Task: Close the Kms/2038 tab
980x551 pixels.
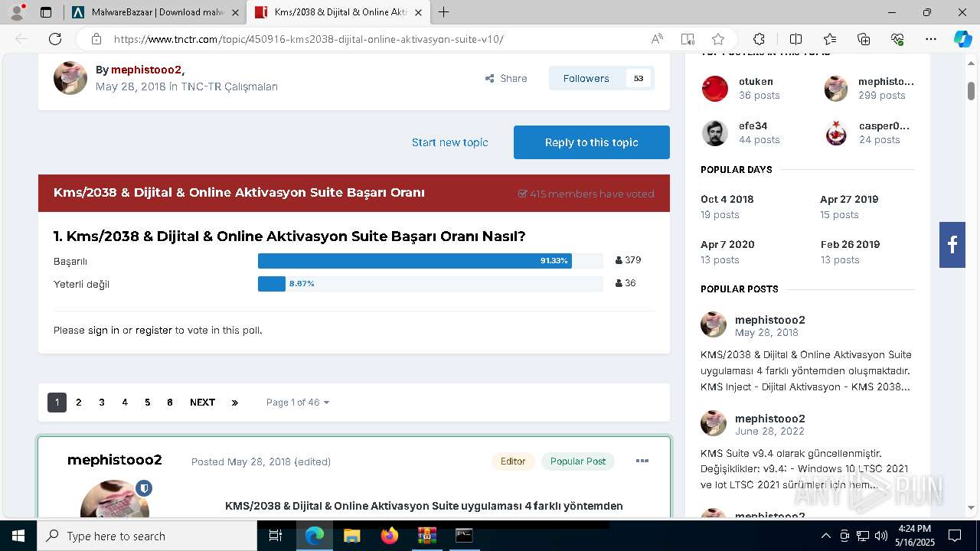Action: [x=418, y=12]
